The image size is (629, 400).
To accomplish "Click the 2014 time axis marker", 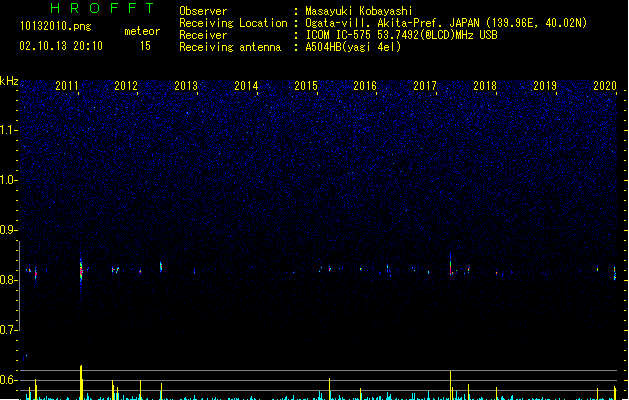I will click(246, 86).
